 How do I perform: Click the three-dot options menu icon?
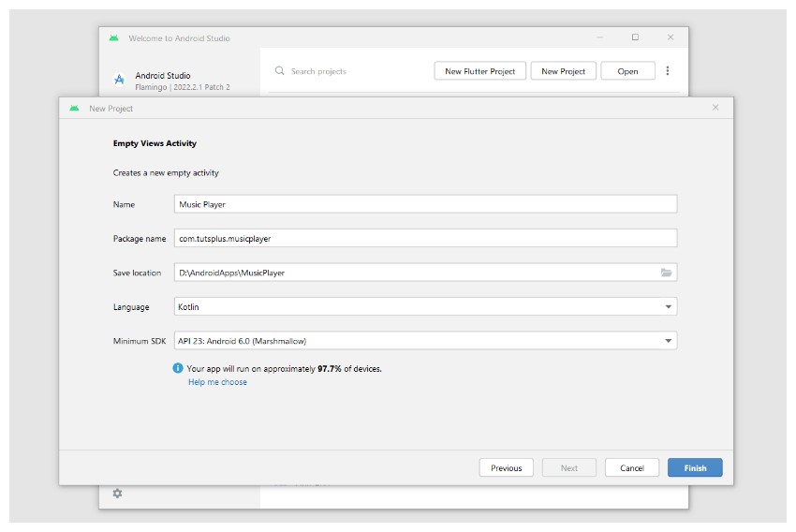tap(668, 71)
